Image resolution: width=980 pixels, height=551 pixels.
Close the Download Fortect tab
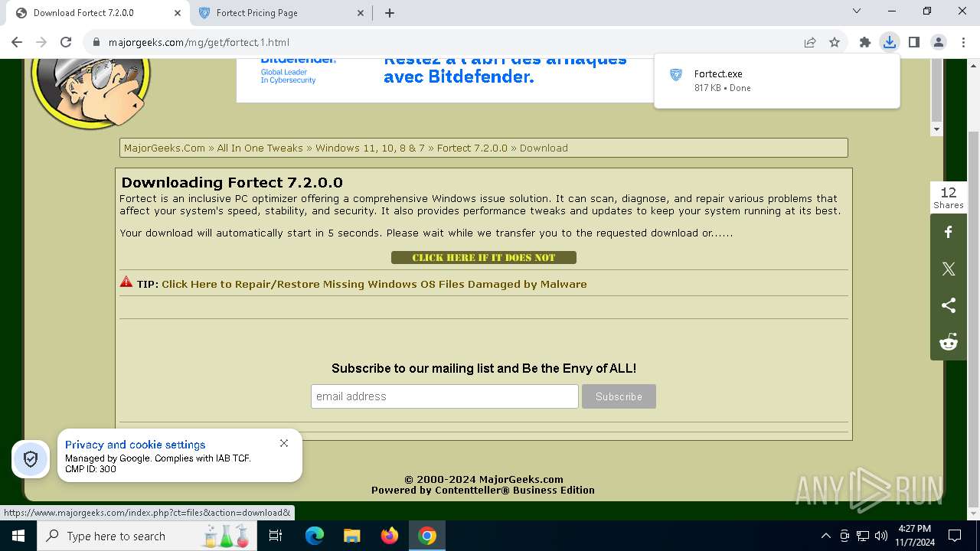[177, 12]
